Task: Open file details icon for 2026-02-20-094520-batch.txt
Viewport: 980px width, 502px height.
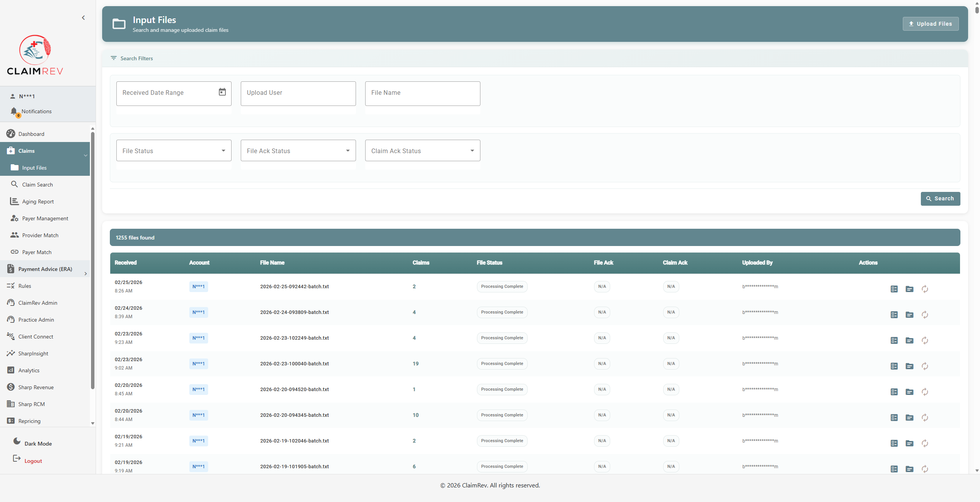Action: (x=909, y=392)
